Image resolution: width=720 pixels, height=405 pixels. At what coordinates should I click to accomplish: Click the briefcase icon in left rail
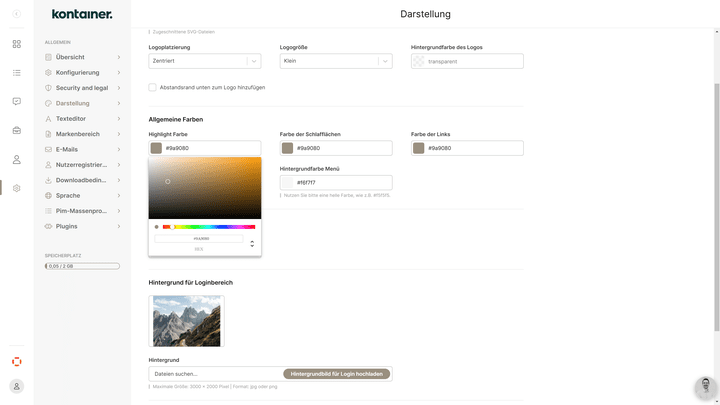click(16, 131)
